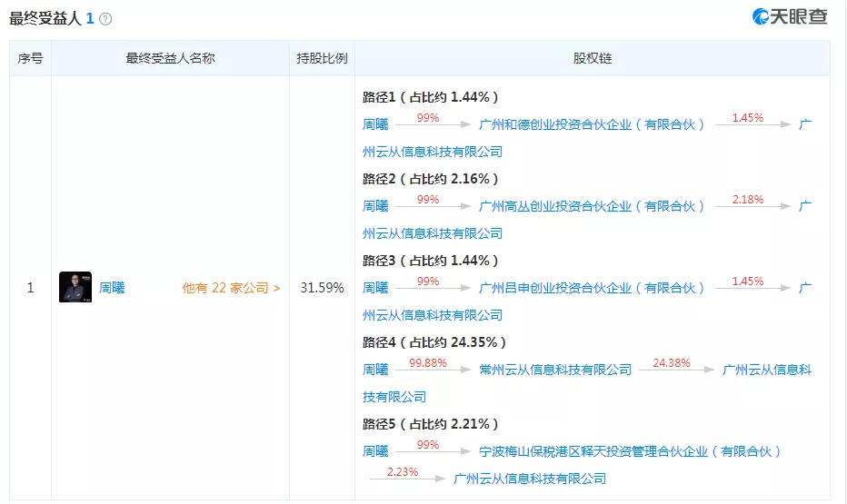Click 周曦 in the 路径1 equity chain
The image size is (847, 504).
pyautogui.click(x=375, y=124)
